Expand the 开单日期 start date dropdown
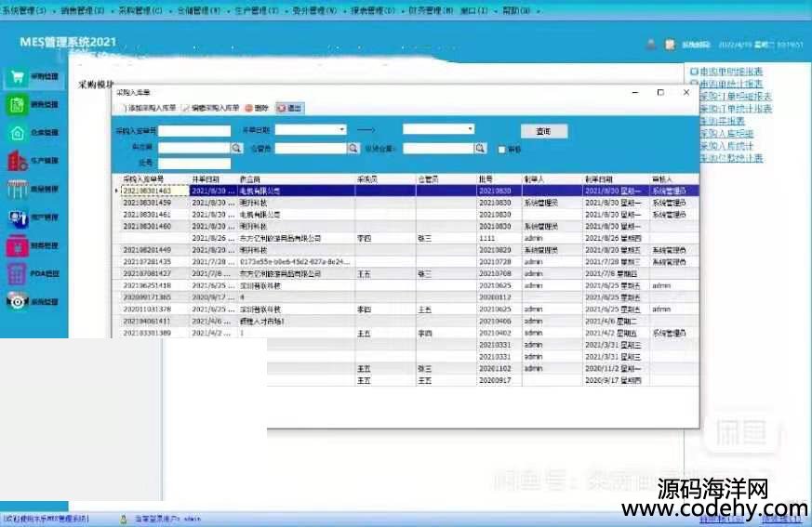 tap(342, 129)
